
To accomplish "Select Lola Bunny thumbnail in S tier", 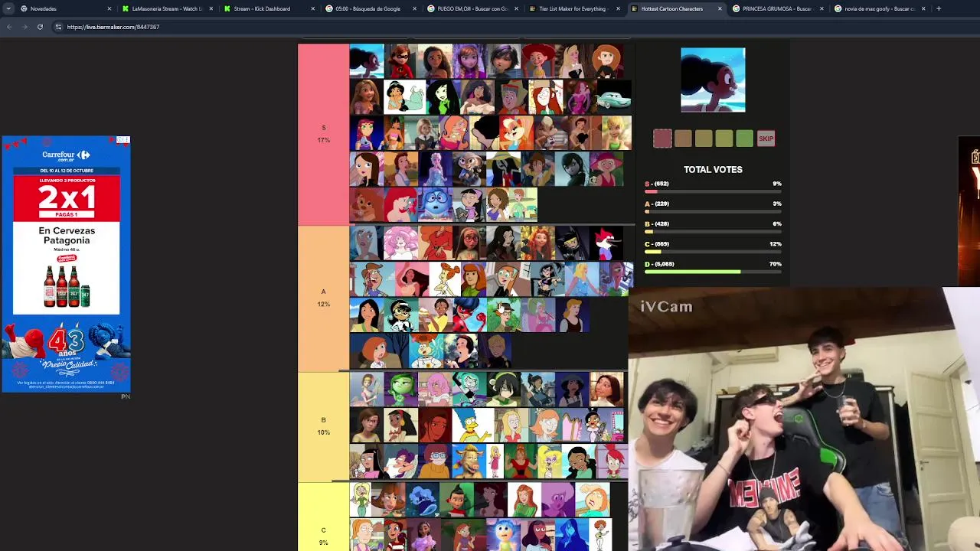I will pos(518,133).
